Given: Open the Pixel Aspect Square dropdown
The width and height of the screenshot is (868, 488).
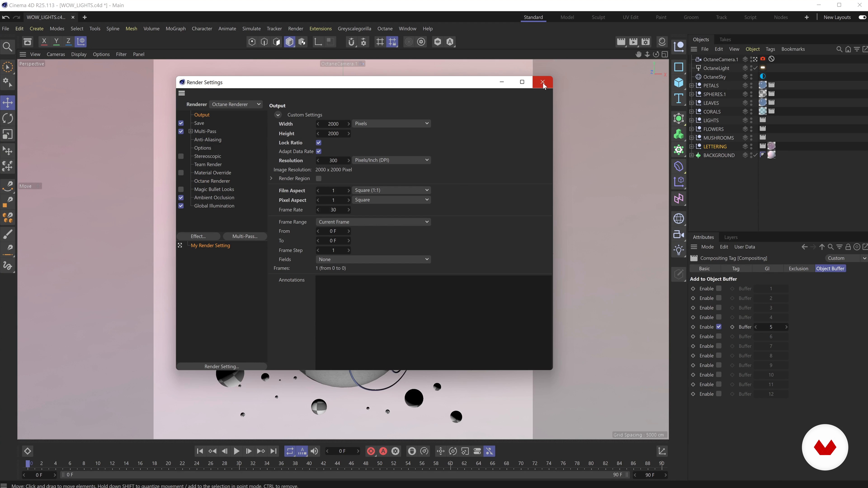Looking at the screenshot, I should point(392,200).
